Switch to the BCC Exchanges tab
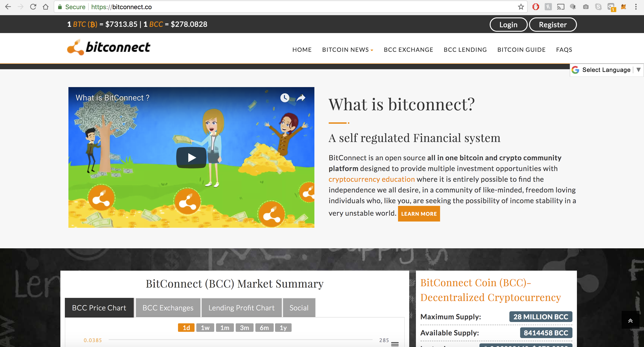This screenshot has width=644, height=347. 168,307
